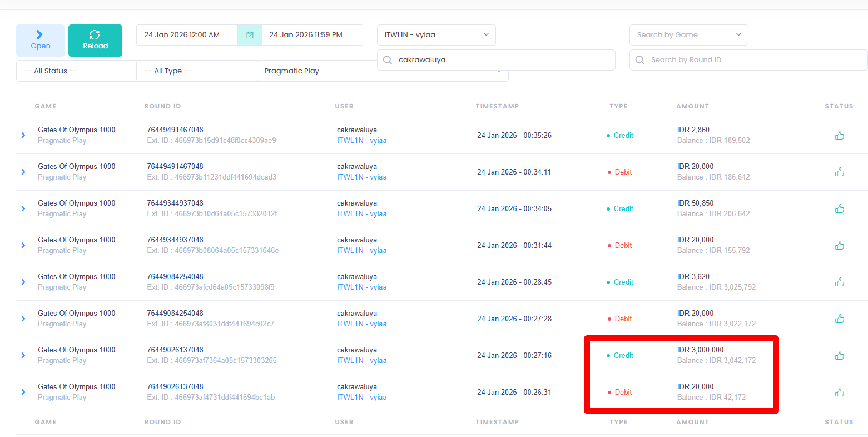Expand the row at 00:35:26
Image resolution: width=868 pixels, height=437 pixels.
pos(23,135)
